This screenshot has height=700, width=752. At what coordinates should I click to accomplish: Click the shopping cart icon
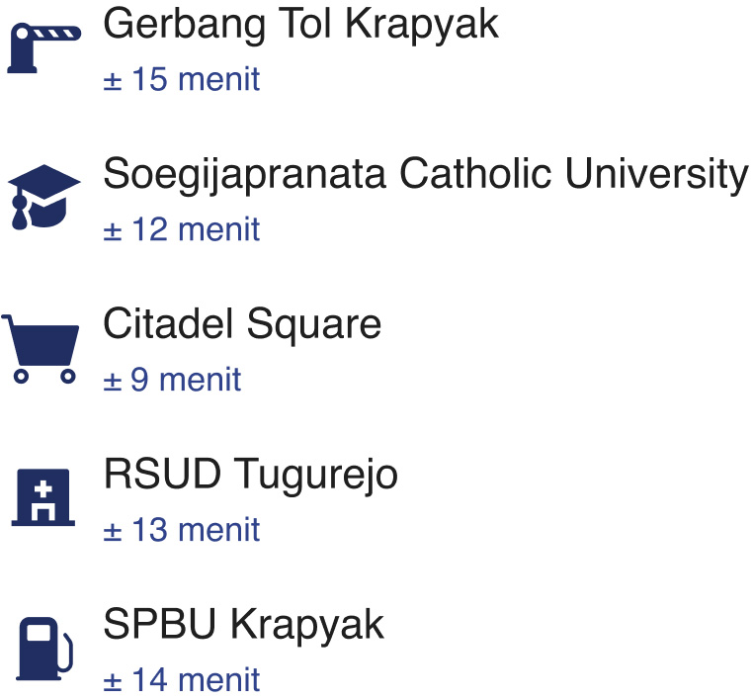tap(42, 348)
